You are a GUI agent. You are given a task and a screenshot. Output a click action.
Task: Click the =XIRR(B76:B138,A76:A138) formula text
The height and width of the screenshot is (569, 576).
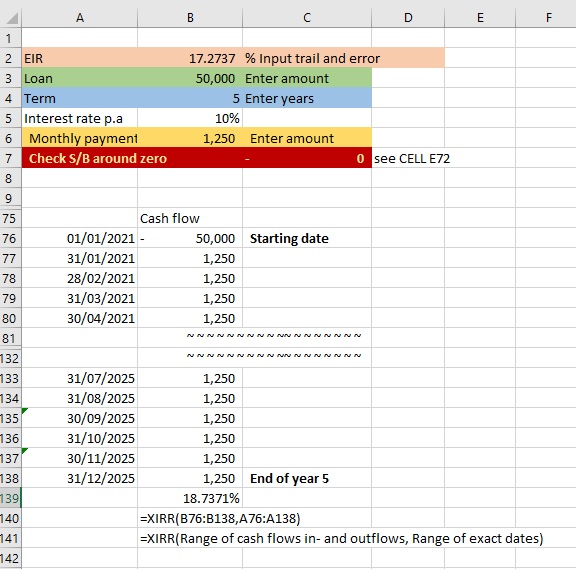coord(220,518)
